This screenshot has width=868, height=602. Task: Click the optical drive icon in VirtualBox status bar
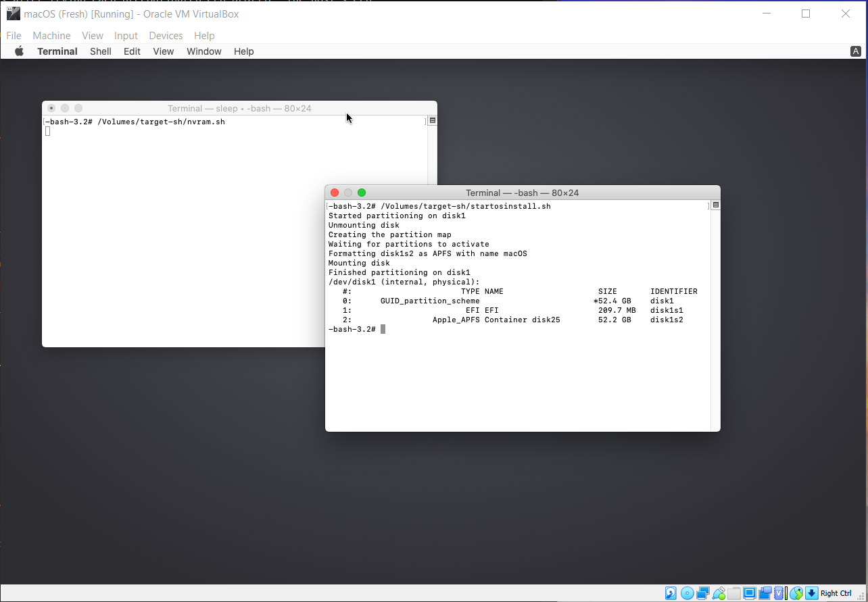(686, 593)
